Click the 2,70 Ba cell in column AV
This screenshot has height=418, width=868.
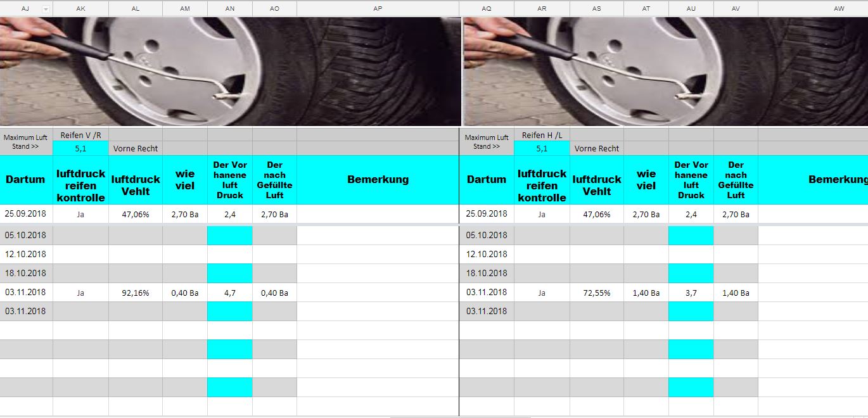736,214
